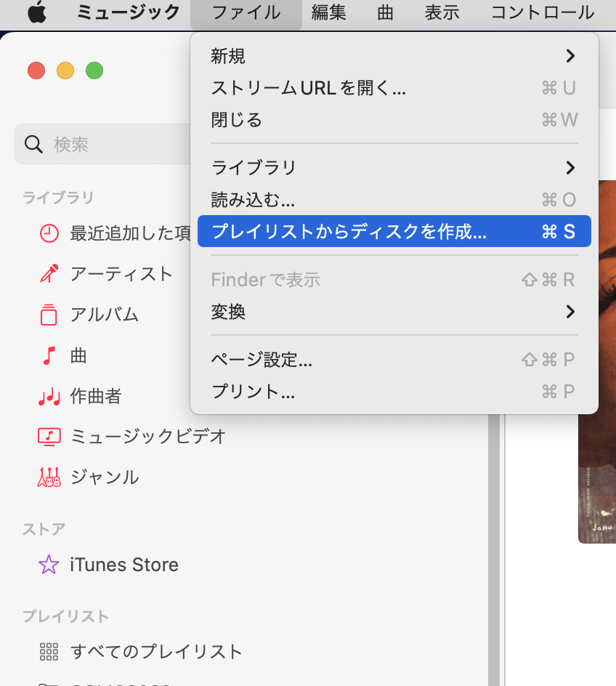Open iTunes Store in the sidebar

pyautogui.click(x=124, y=565)
